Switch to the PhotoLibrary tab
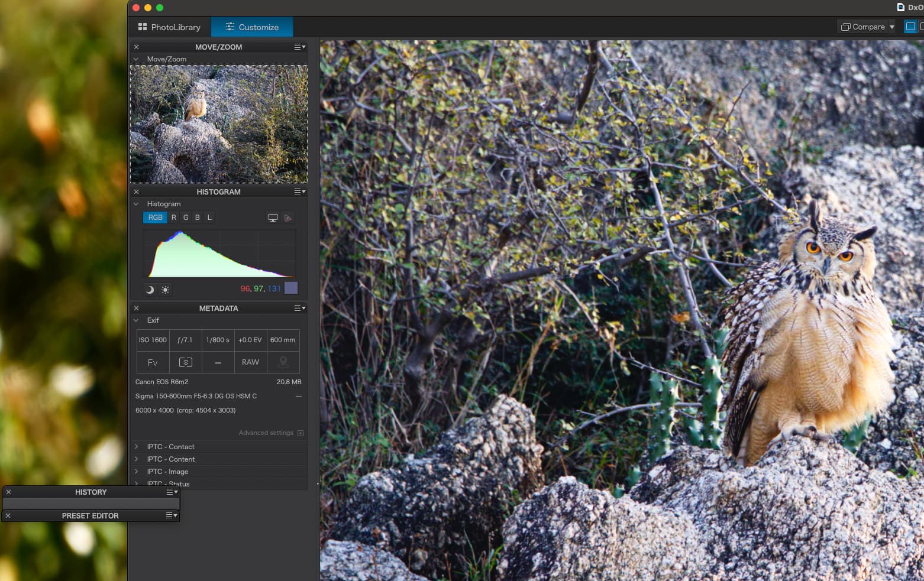The image size is (924, 581). pos(169,27)
